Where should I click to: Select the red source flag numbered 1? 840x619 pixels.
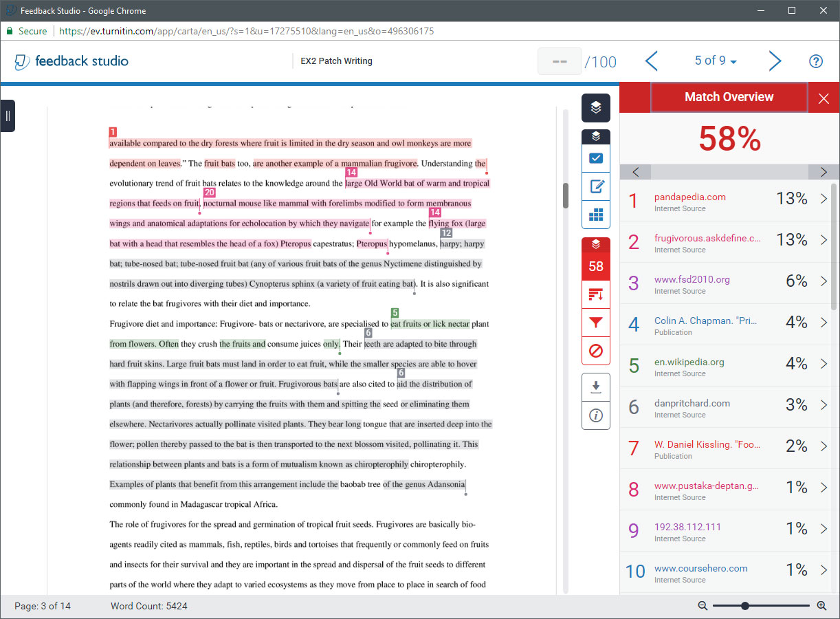click(113, 132)
